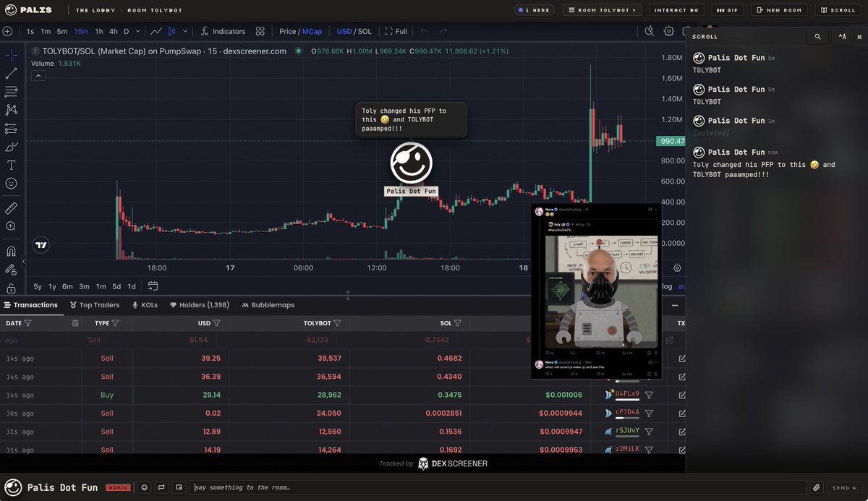Click the Interact BG button
This screenshot has width=868, height=501.
tap(676, 10)
